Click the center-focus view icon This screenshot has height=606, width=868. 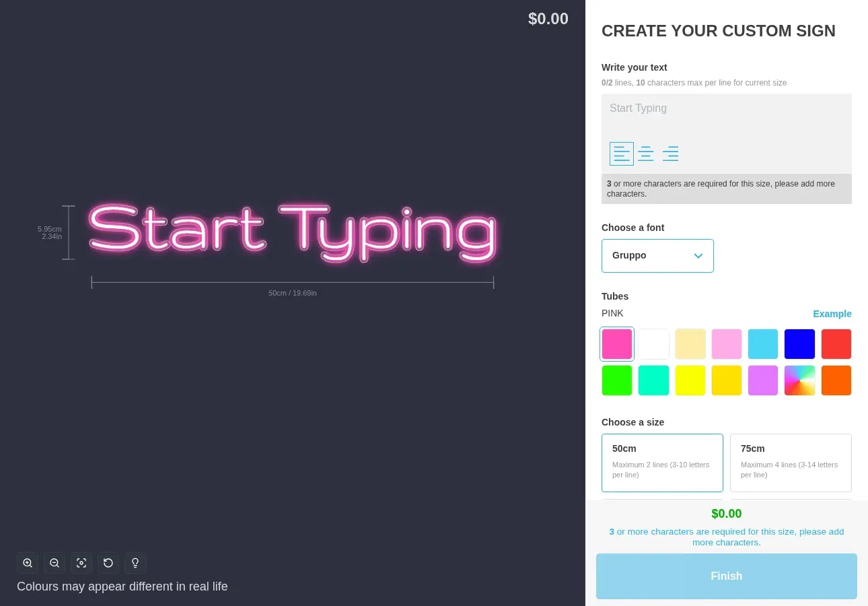pos(81,563)
